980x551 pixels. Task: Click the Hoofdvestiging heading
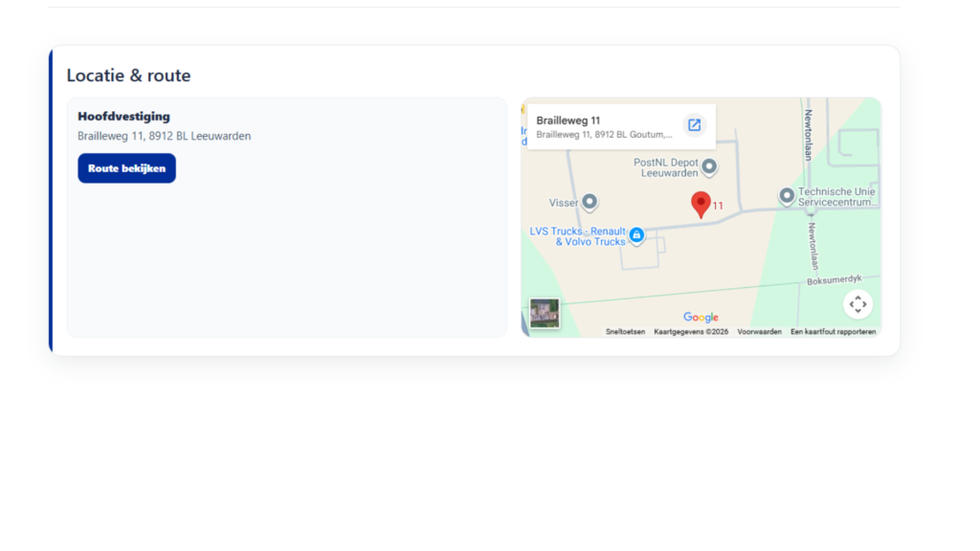123,116
